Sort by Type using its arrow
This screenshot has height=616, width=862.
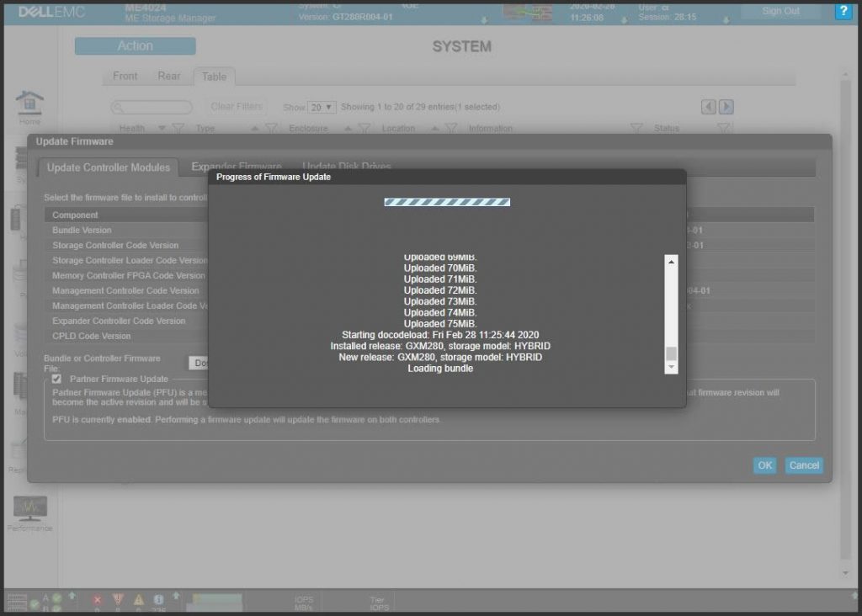[x=254, y=128]
